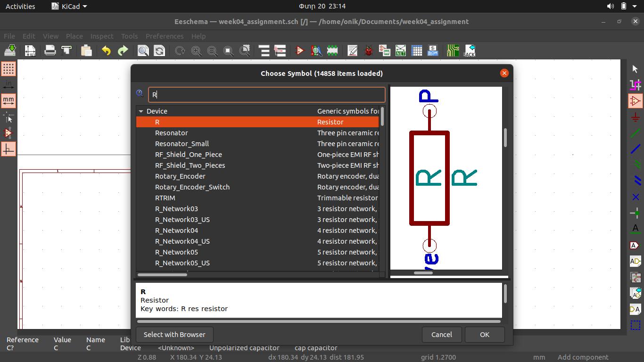
Task: Activate the Select arrow tool
Action: tap(636, 69)
